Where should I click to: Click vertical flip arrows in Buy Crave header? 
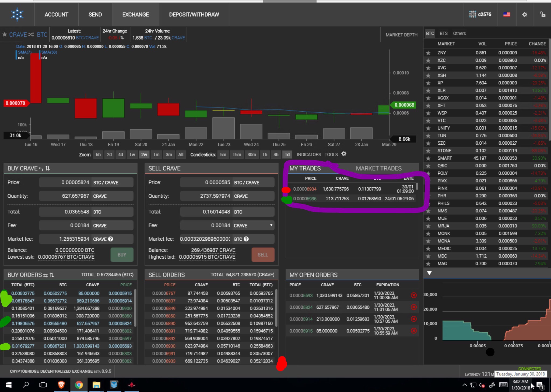(48, 168)
